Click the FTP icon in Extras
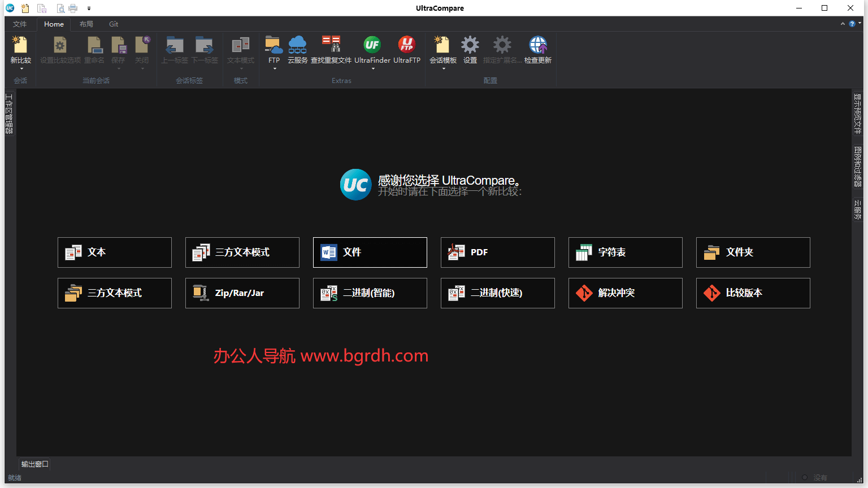868x488 pixels. pyautogui.click(x=274, y=45)
